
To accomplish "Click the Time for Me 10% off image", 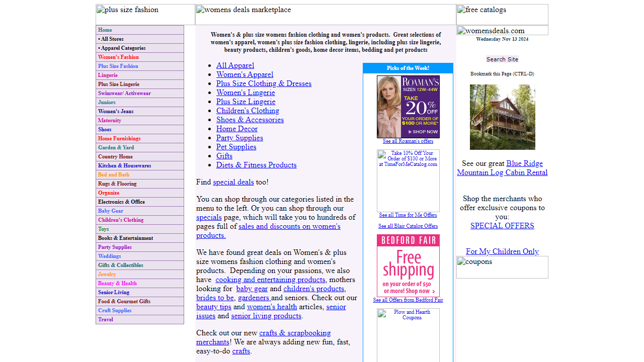I will click(408, 180).
